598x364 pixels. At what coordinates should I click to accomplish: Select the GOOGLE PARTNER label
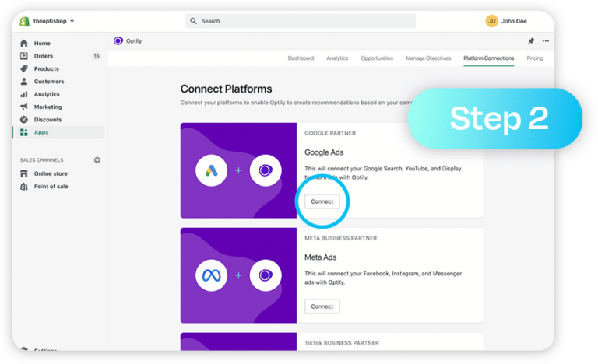point(330,133)
